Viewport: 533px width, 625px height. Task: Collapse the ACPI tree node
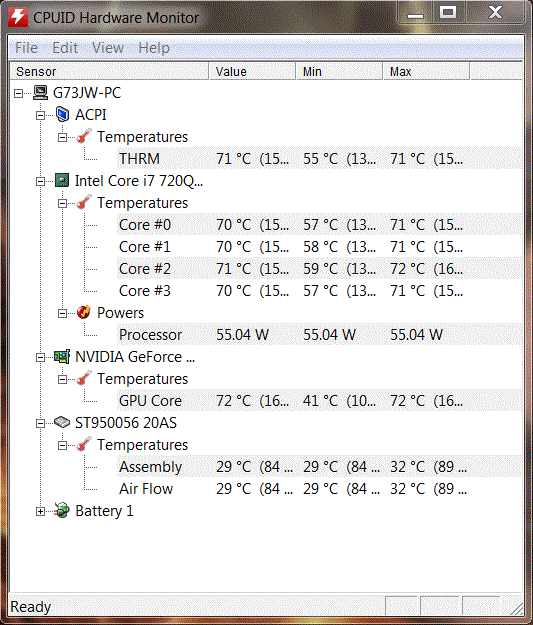[x=40, y=115]
